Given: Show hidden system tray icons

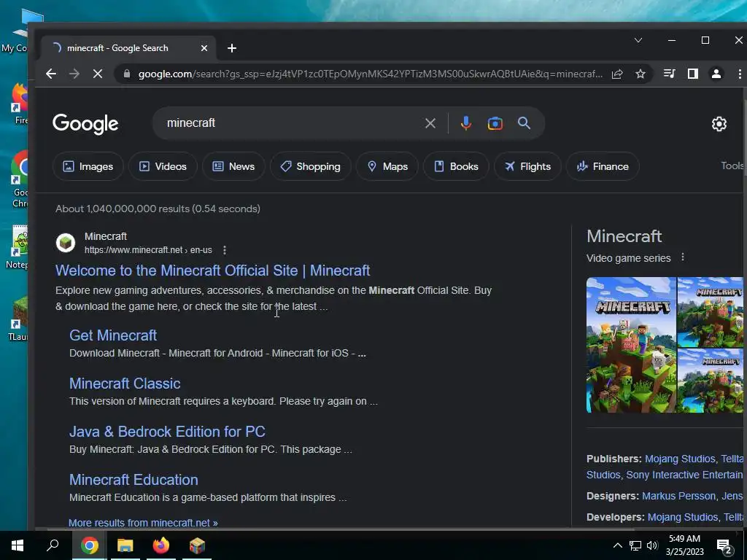Looking at the screenshot, I should coord(617,545).
